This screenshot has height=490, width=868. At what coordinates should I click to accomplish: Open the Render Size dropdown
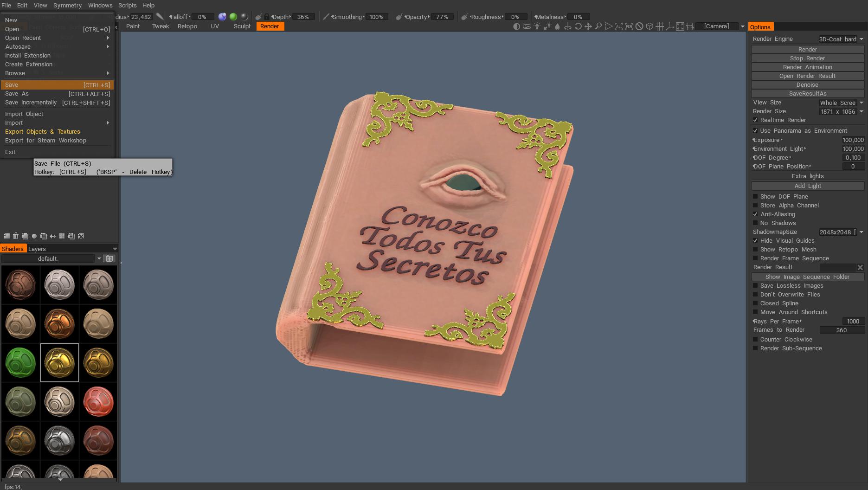pyautogui.click(x=841, y=111)
